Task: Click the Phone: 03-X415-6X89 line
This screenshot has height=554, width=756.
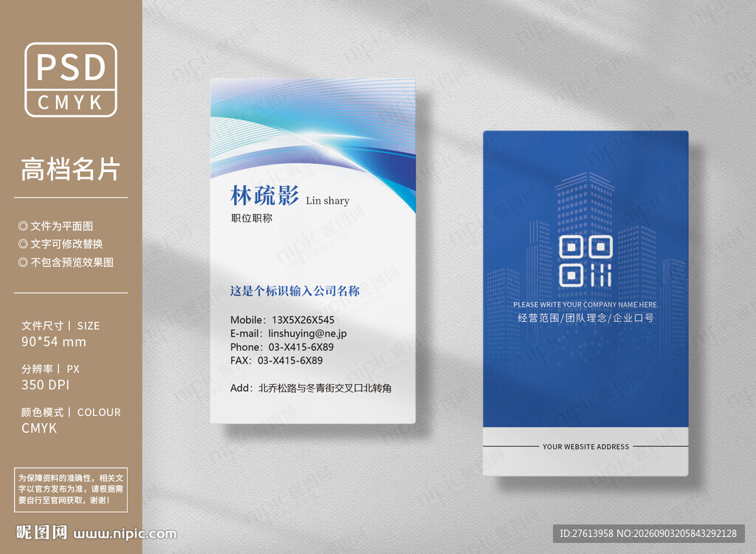Action: pyautogui.click(x=281, y=347)
